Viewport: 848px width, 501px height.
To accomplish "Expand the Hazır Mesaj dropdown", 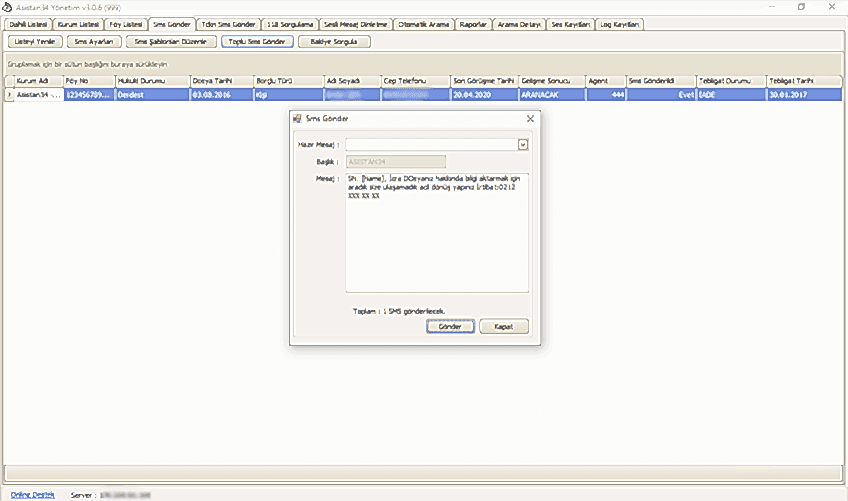I will [522, 144].
